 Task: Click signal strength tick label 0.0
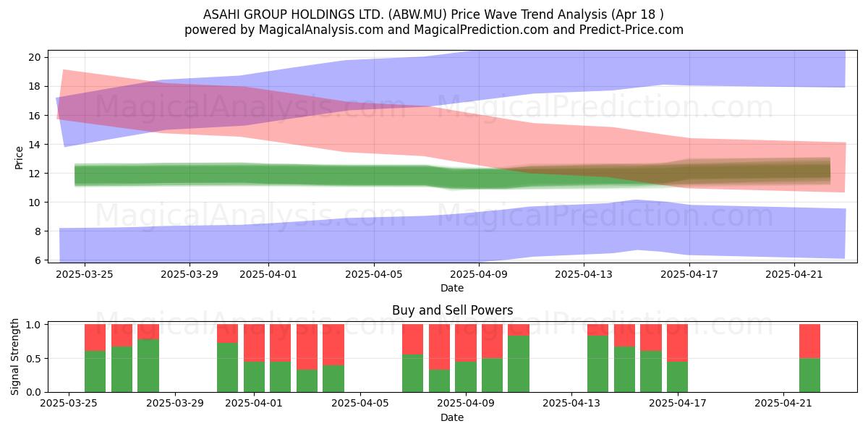tap(35, 392)
